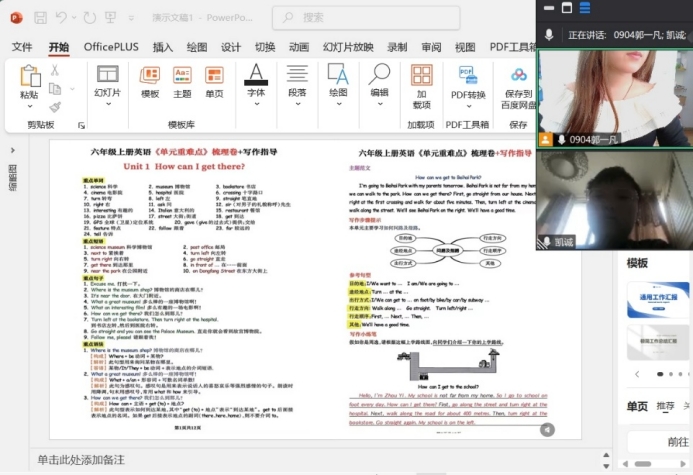Screen dimensions: 693x475
Task: Select the Format Painter brush icon
Action: [x=55, y=106]
